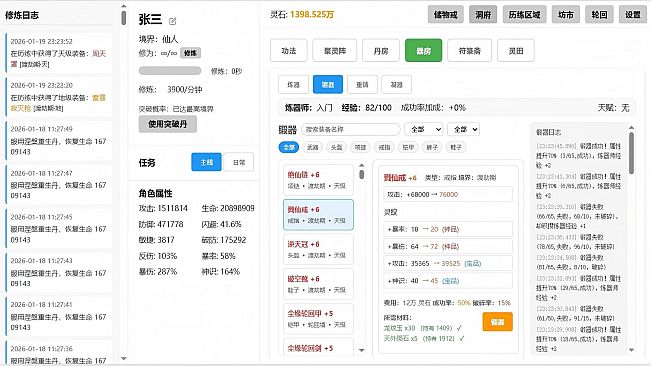This screenshot has width=651, height=366.
Task: Select the 重铸 sub-tab
Action: pyautogui.click(x=362, y=85)
